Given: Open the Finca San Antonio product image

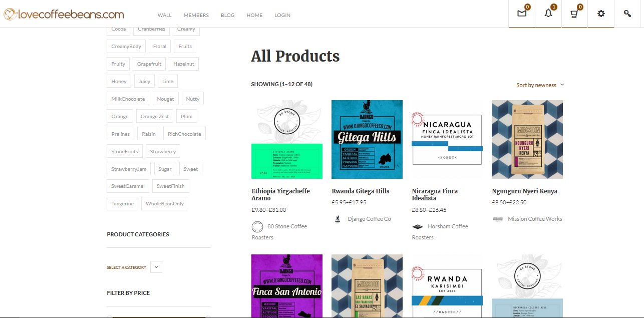Looking at the screenshot, I should pos(287,286).
